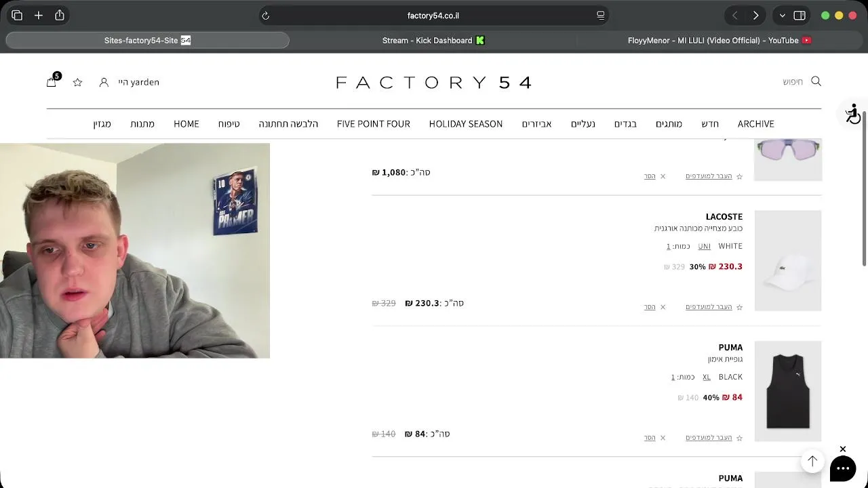Open the chat bubble widget
This screenshot has height=488, width=868.
(843, 468)
